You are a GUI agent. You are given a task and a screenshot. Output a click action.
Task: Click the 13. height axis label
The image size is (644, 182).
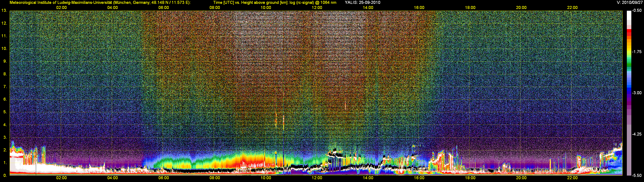tap(4, 10)
